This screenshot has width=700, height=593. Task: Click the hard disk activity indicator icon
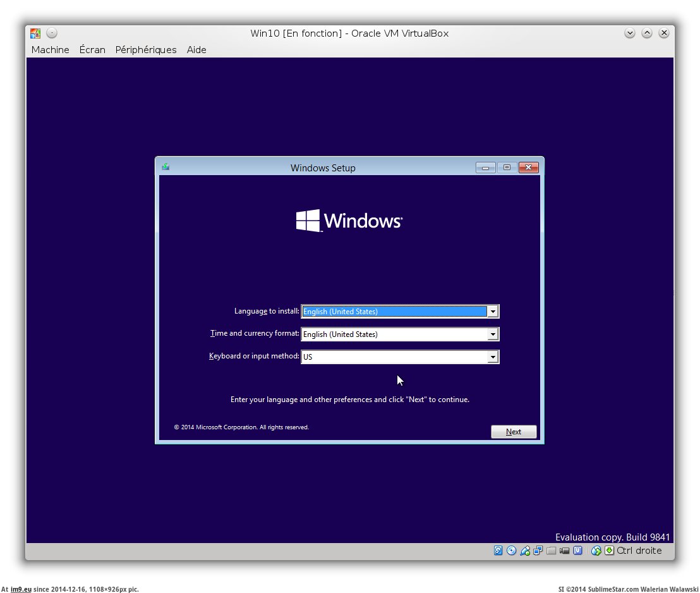point(498,551)
